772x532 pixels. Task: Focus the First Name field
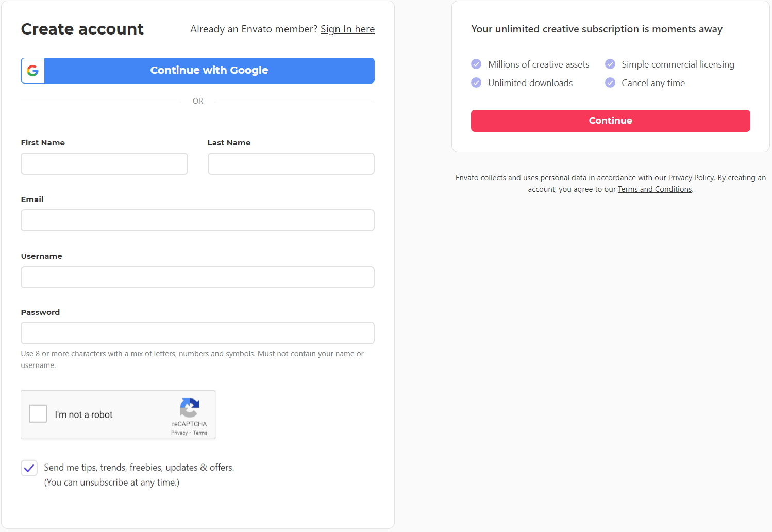[x=104, y=164]
